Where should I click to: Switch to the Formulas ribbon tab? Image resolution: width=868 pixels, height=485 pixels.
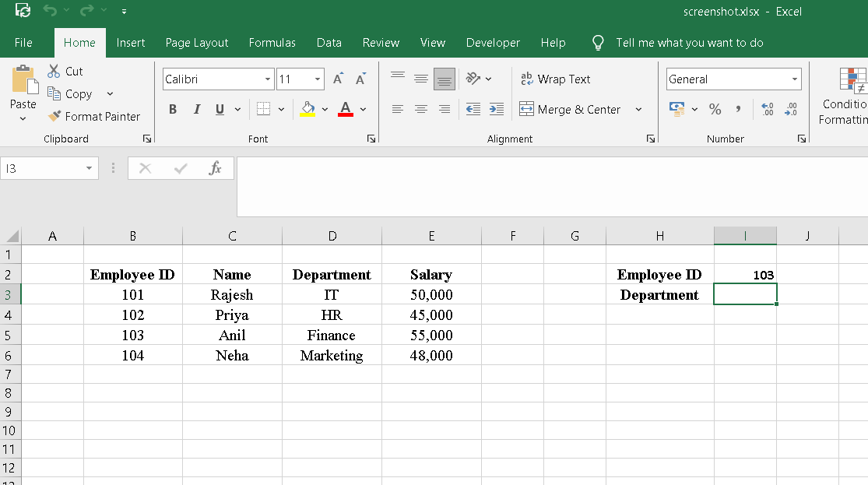[x=272, y=43]
